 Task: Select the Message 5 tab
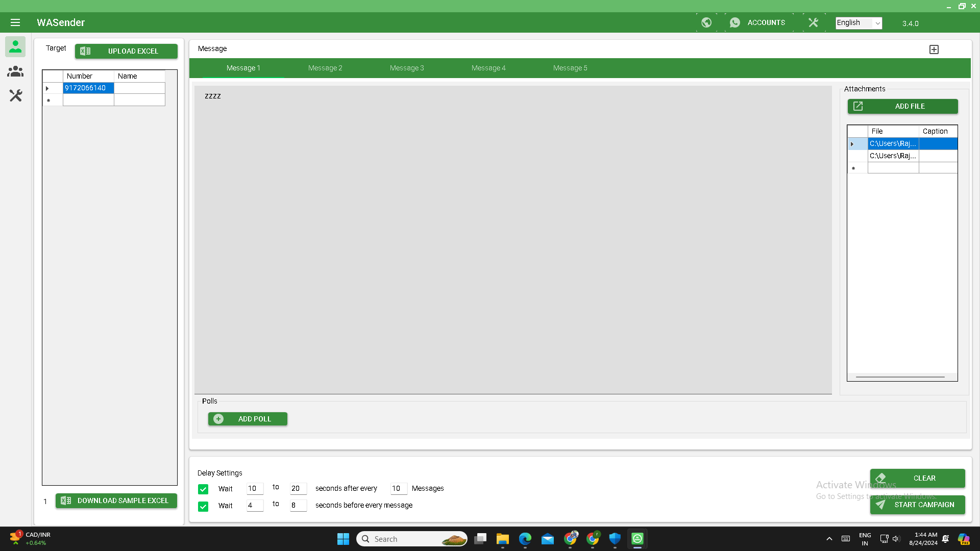click(x=570, y=68)
